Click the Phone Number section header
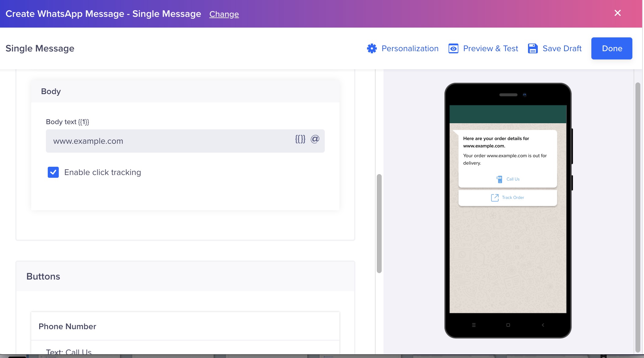 [x=185, y=326]
